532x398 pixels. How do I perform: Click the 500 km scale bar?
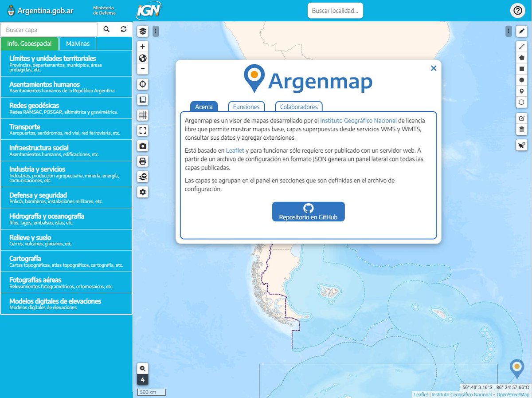151,392
